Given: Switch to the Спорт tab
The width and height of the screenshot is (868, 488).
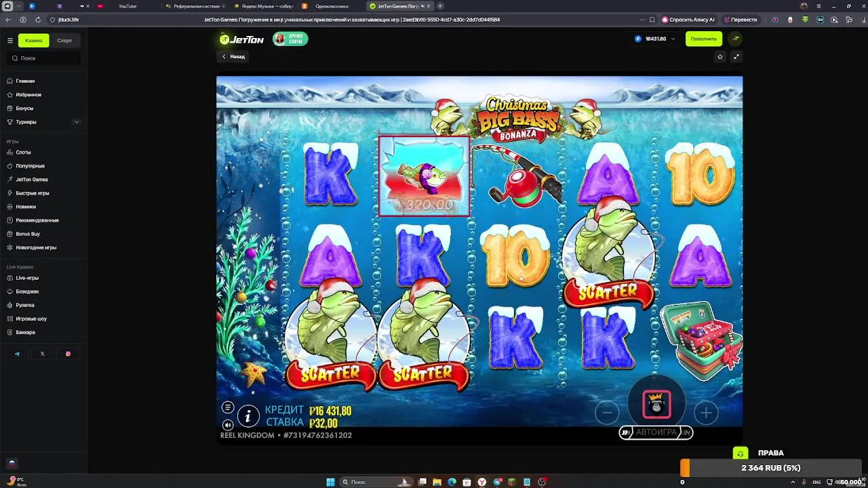Looking at the screenshot, I should (64, 41).
